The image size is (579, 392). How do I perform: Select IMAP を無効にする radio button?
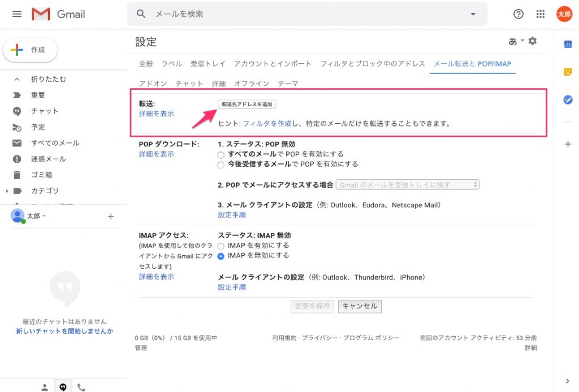221,256
